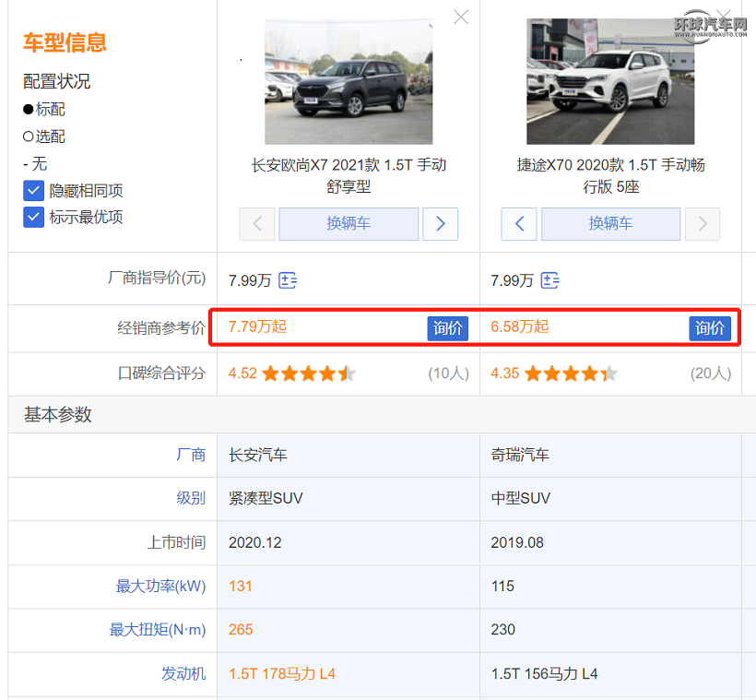Open price breakdown icon for 捷途X70

click(x=549, y=280)
